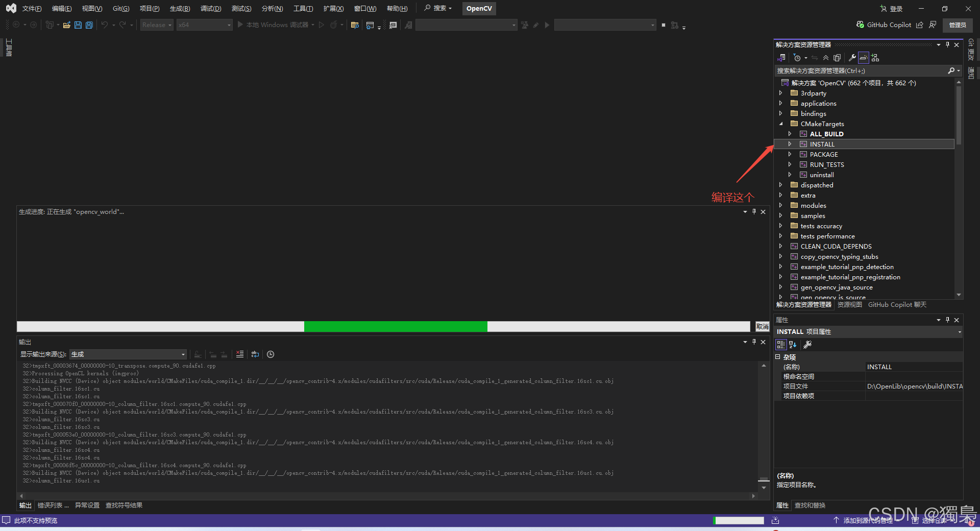This screenshot has width=980, height=531.
Task: Click the Undo arrow in the toolbar
Action: (105, 25)
